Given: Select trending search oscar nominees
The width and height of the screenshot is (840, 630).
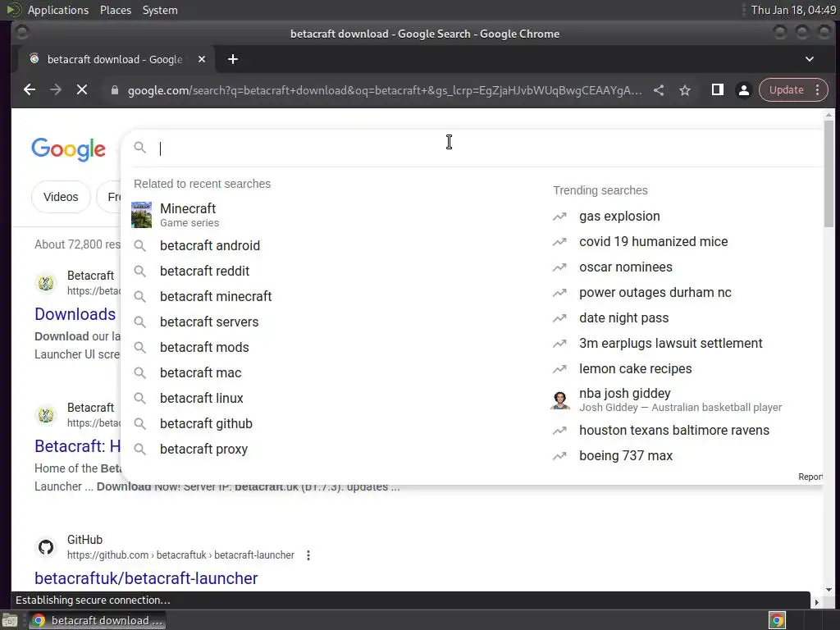Looking at the screenshot, I should point(625,267).
